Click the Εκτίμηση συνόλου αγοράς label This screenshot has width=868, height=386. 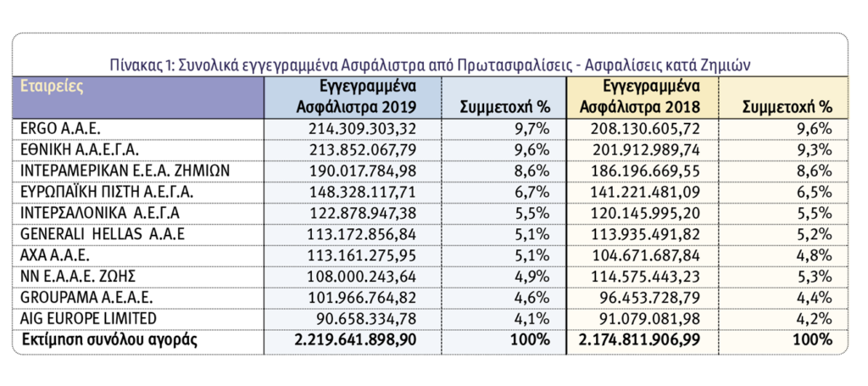(x=109, y=340)
